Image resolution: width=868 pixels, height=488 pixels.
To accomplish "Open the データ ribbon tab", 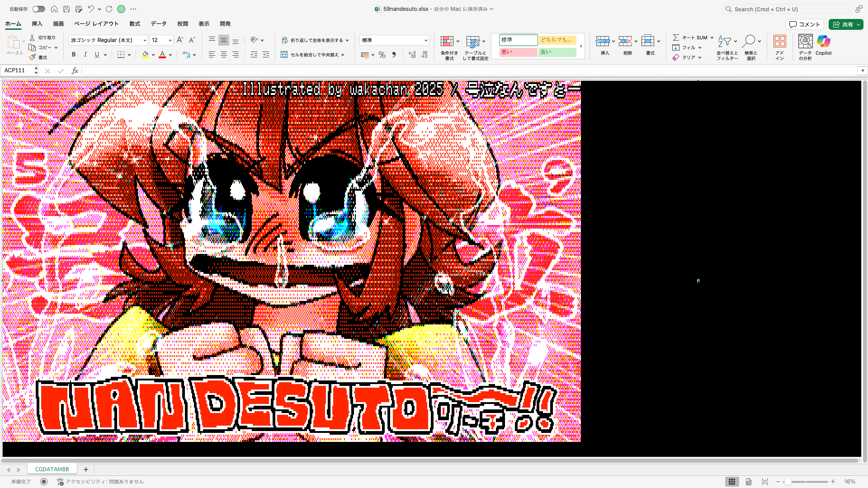I will point(159,24).
